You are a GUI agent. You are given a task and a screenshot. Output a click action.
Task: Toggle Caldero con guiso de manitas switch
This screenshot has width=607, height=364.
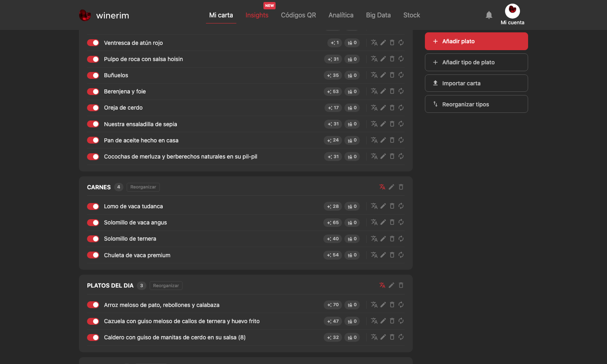93,337
